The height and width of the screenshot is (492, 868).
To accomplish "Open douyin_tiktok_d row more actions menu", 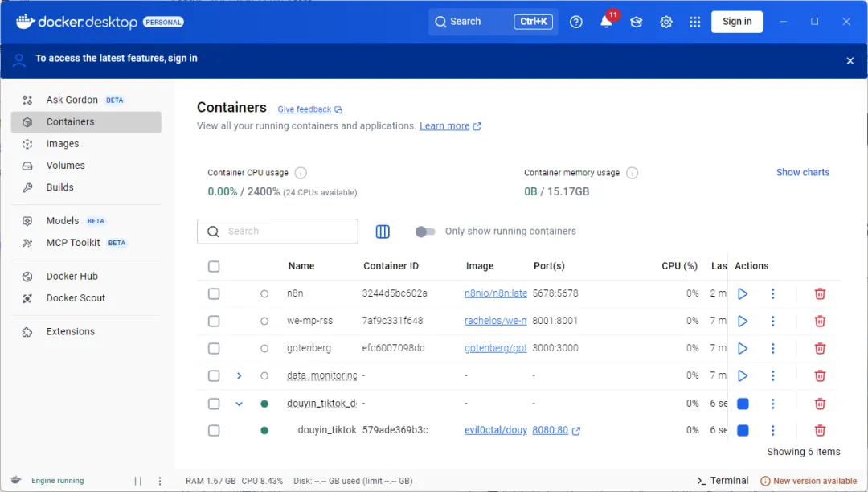I will pos(773,404).
